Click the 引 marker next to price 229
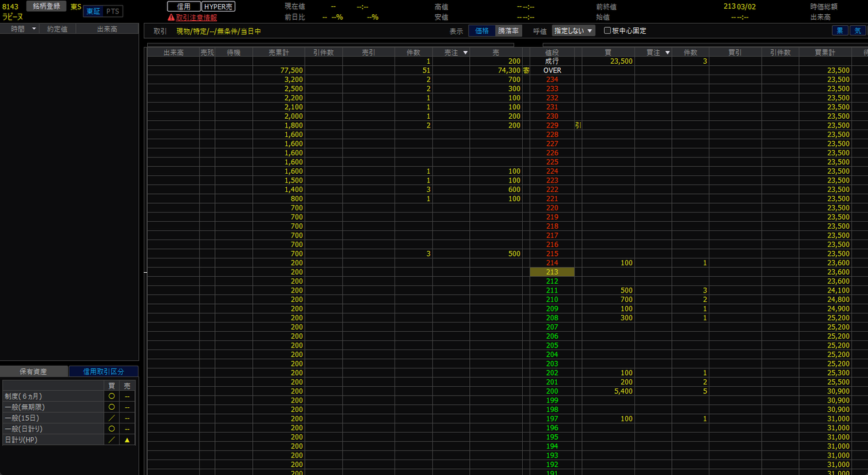Viewport: 868px width, 475px height. pos(578,126)
